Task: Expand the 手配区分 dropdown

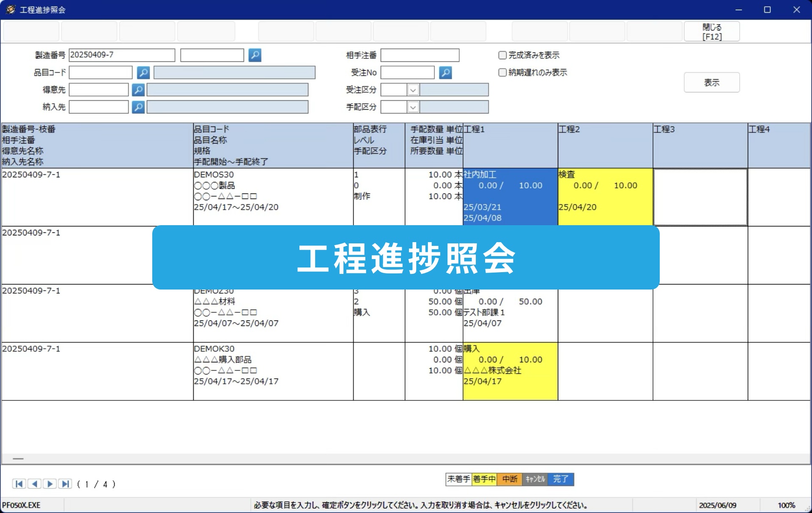Action: (x=413, y=107)
